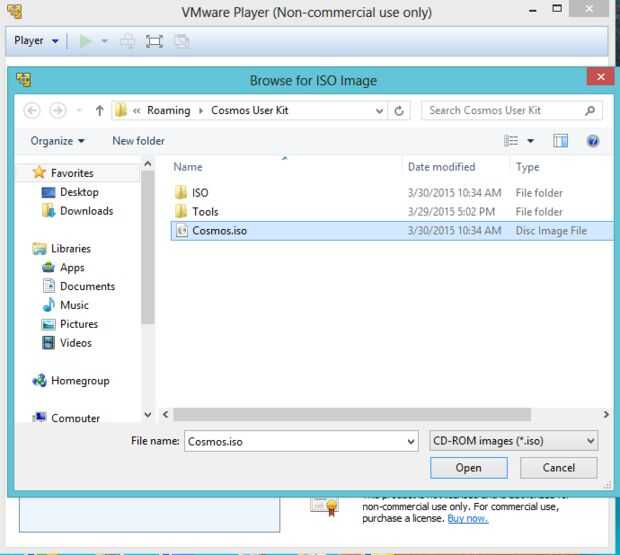The height and width of the screenshot is (555, 620).
Task: Select Homegroup in the navigation pane
Action: coord(80,381)
